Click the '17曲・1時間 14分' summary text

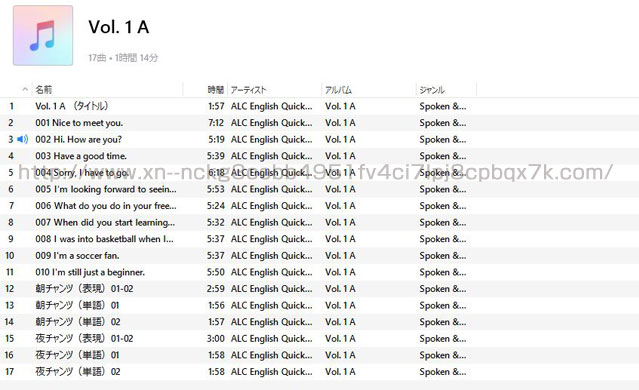[x=123, y=58]
